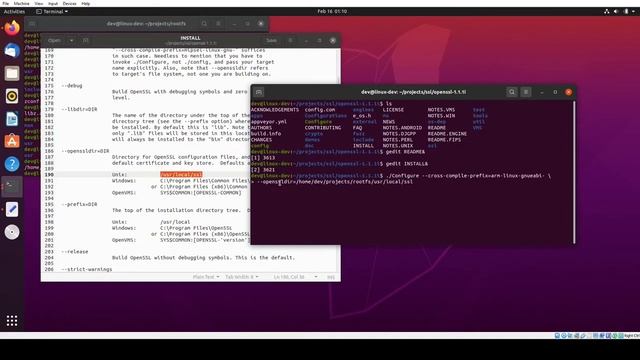The image size is (640, 360).
Task: Expand the Open recent files arrow in gedit
Action: 71,40
